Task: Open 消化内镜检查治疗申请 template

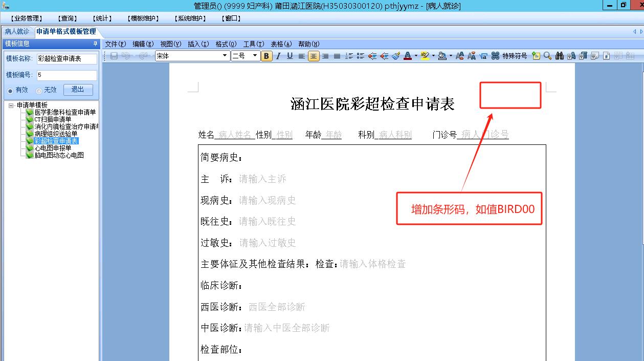Action: pyautogui.click(x=66, y=126)
